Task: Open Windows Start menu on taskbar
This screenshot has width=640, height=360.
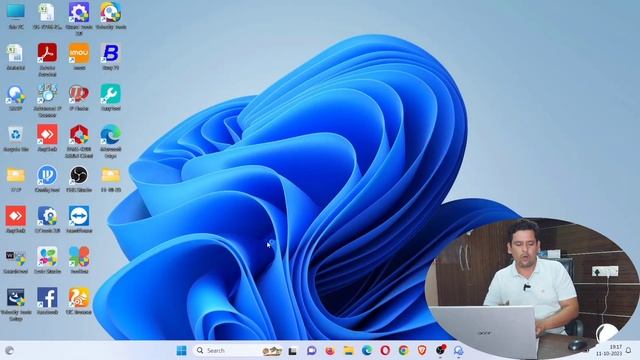Action: [x=181, y=351]
